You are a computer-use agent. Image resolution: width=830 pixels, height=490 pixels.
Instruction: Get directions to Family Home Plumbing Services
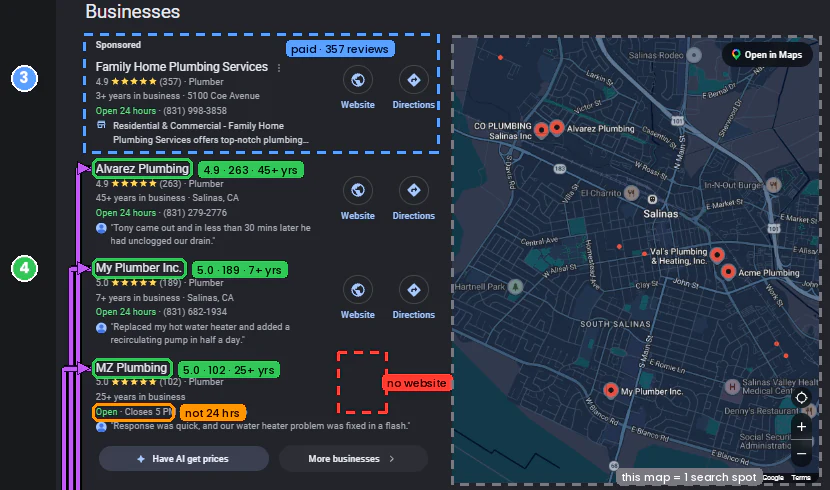coord(413,80)
